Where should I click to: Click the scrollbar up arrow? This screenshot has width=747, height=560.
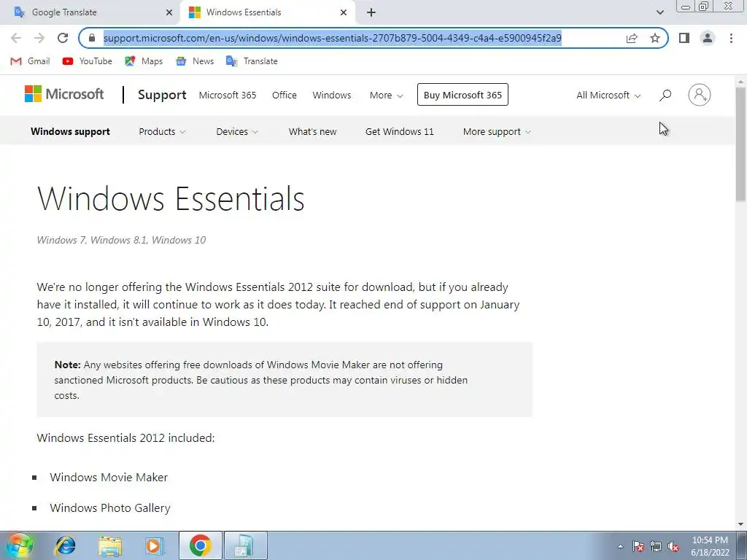741,82
